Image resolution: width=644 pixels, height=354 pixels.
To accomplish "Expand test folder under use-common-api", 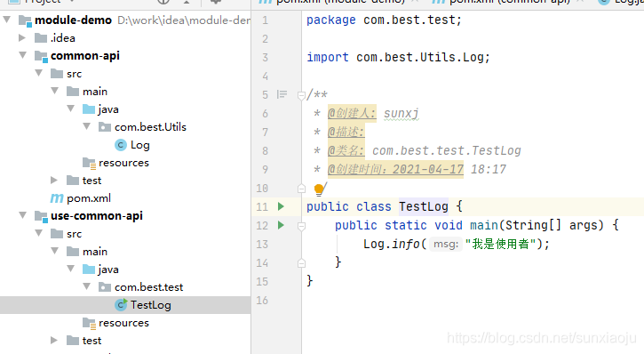I will coord(54,341).
